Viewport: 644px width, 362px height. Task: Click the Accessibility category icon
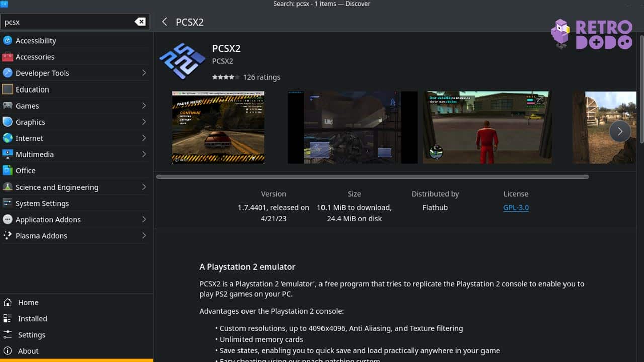7,40
